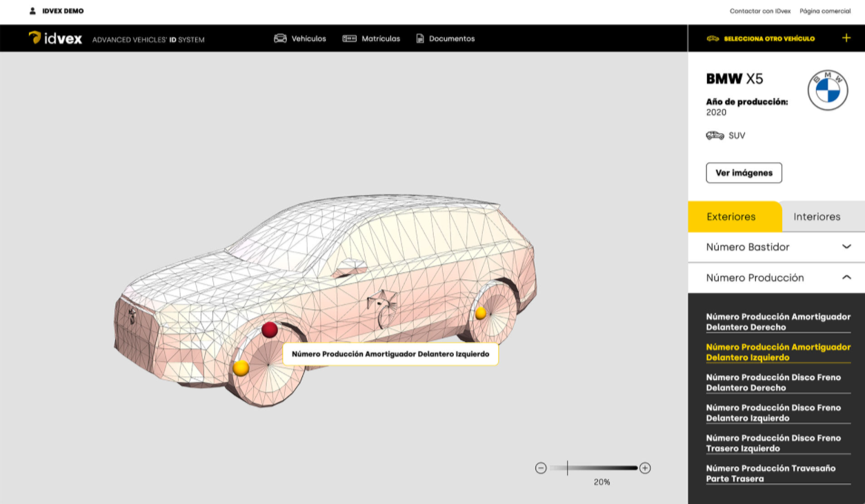Click the idvex logo in header
The height and width of the screenshot is (504, 865).
pos(55,39)
